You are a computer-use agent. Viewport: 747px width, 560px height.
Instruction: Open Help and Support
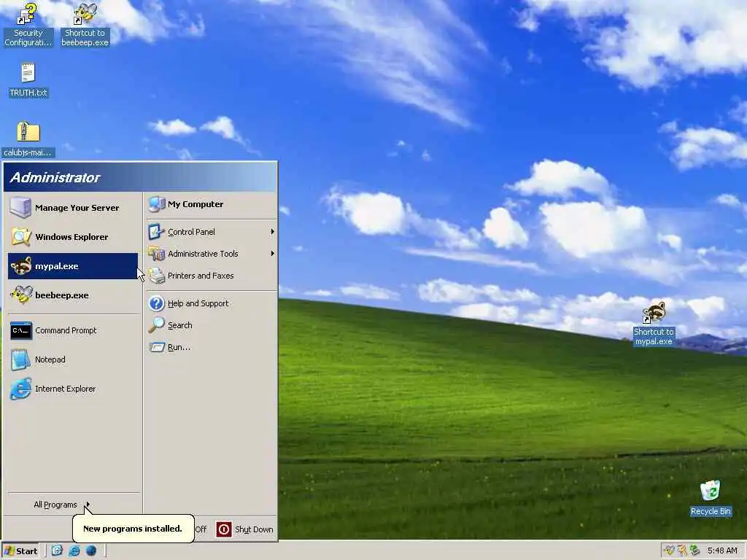click(x=212, y=303)
